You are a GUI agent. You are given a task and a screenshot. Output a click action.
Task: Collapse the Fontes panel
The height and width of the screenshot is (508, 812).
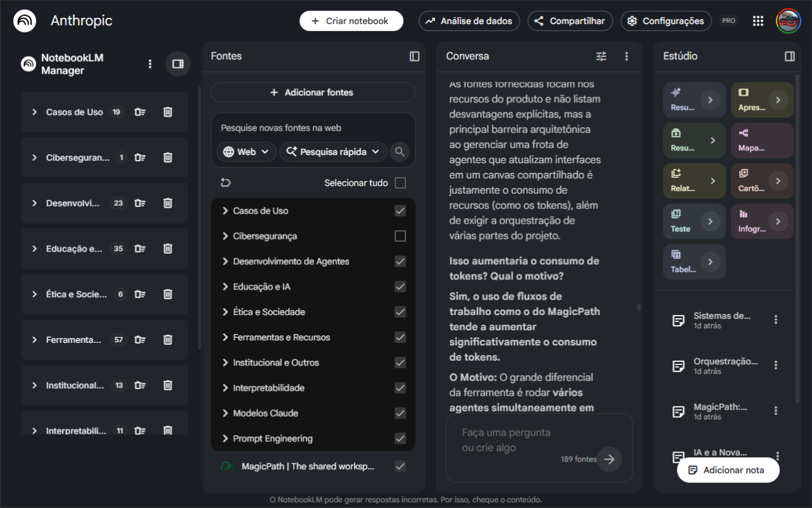414,56
